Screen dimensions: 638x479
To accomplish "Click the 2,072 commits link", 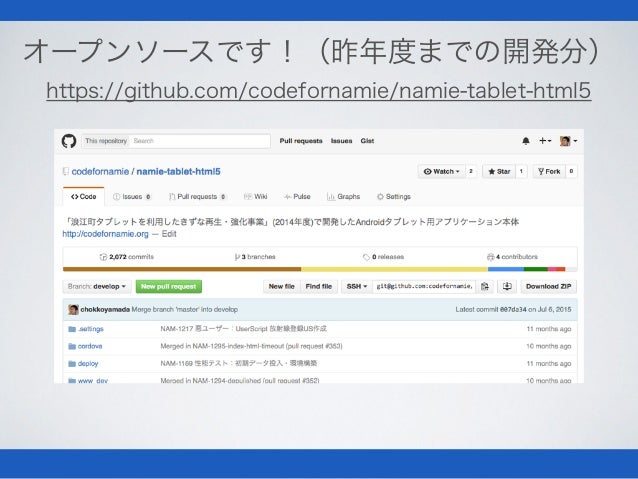I will (x=127, y=257).
